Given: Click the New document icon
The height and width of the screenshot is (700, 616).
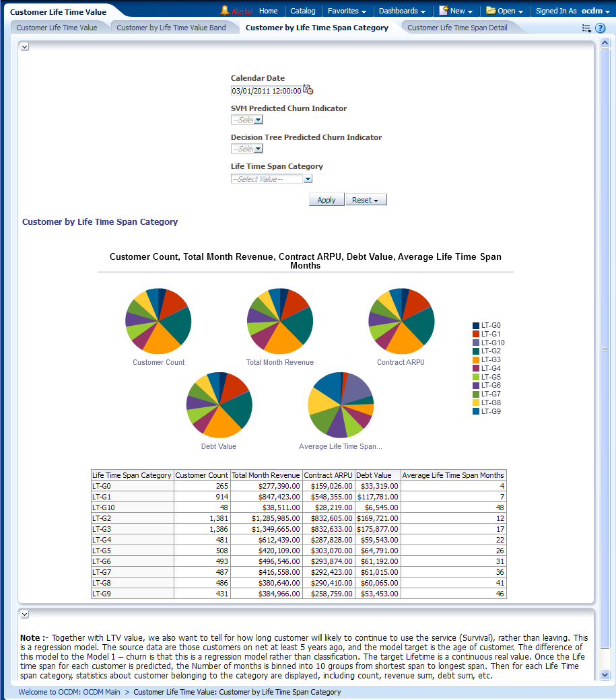Looking at the screenshot, I should (x=444, y=11).
